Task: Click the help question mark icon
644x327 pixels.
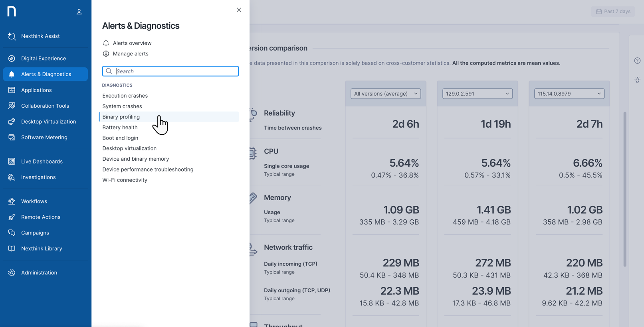Action: click(x=637, y=61)
